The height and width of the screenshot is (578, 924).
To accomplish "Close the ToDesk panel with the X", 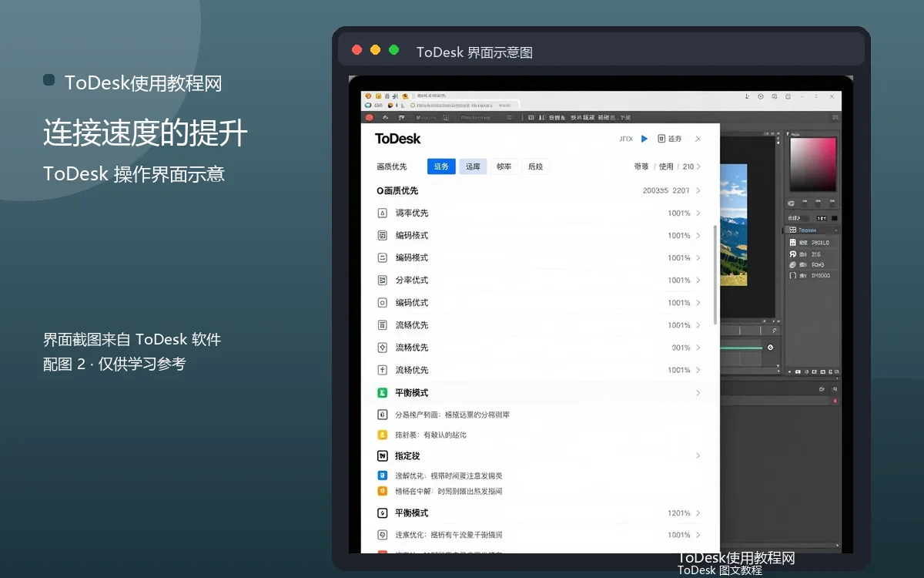I will (x=698, y=139).
